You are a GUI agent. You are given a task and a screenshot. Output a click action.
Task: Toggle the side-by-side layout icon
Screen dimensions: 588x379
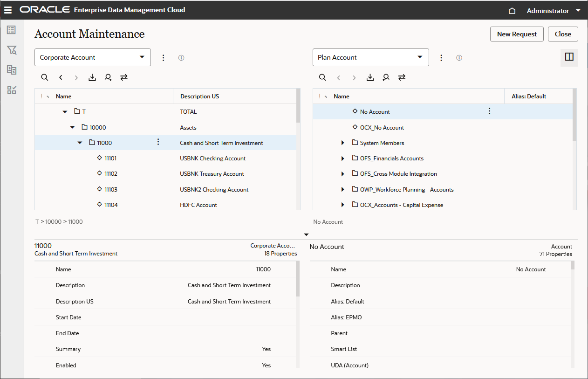point(569,57)
